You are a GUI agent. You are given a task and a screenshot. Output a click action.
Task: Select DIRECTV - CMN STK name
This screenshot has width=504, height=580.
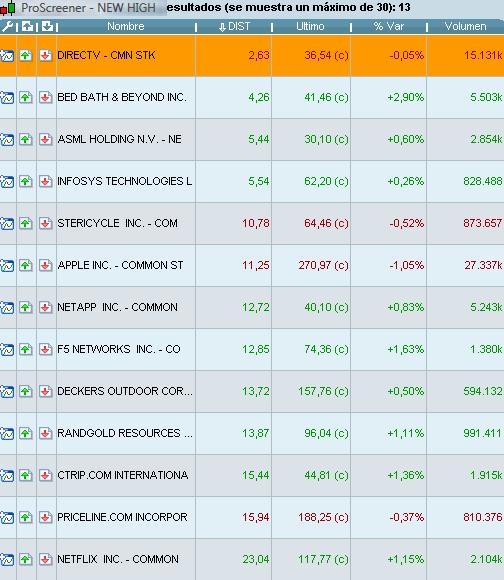(106, 55)
